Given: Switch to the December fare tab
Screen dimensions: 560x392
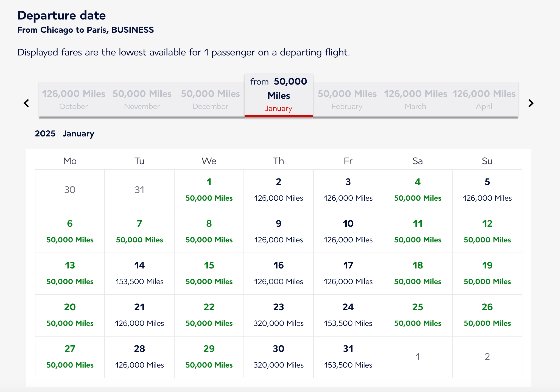Looking at the screenshot, I should [x=210, y=99].
